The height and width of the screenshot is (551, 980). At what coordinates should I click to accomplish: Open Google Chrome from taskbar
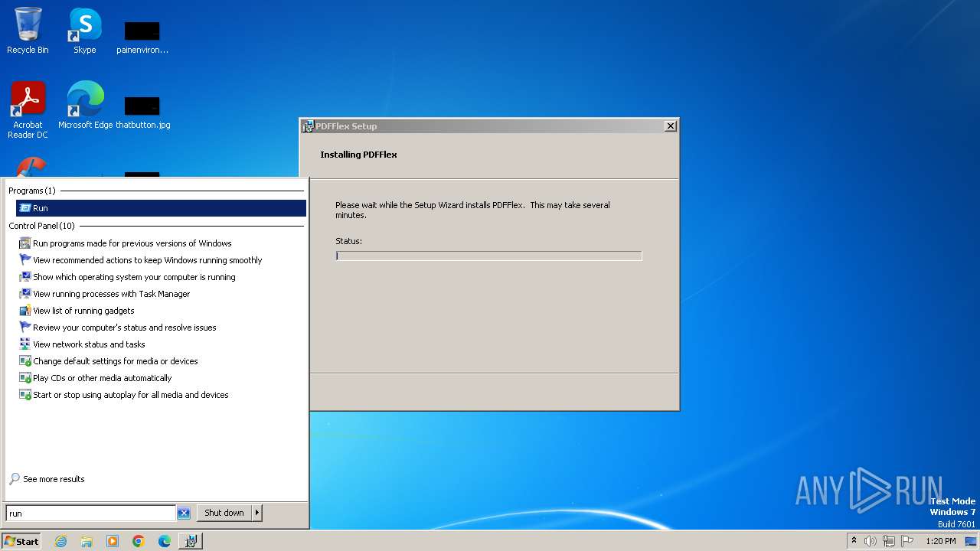point(139,541)
